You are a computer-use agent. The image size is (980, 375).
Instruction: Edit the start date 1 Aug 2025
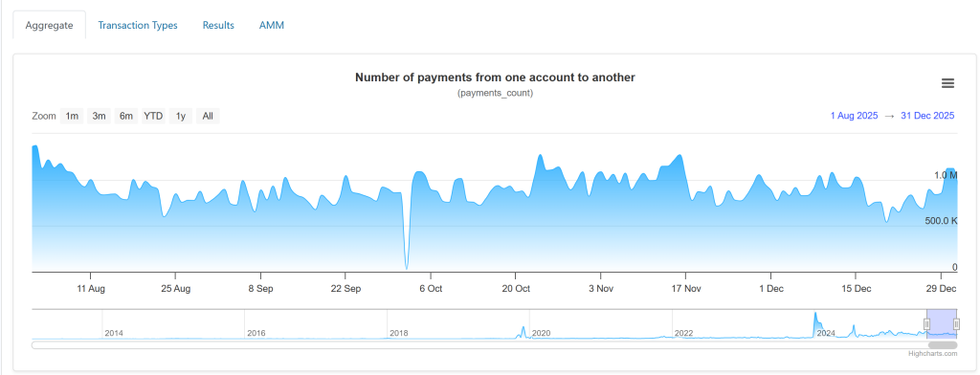pos(854,116)
